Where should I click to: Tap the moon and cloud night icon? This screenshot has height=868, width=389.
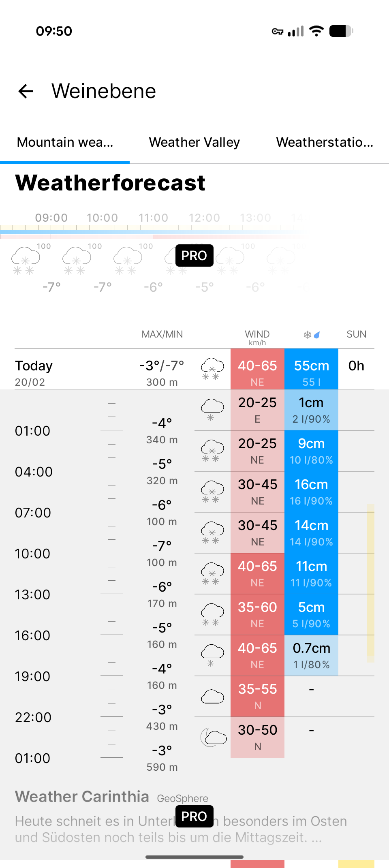(x=213, y=737)
